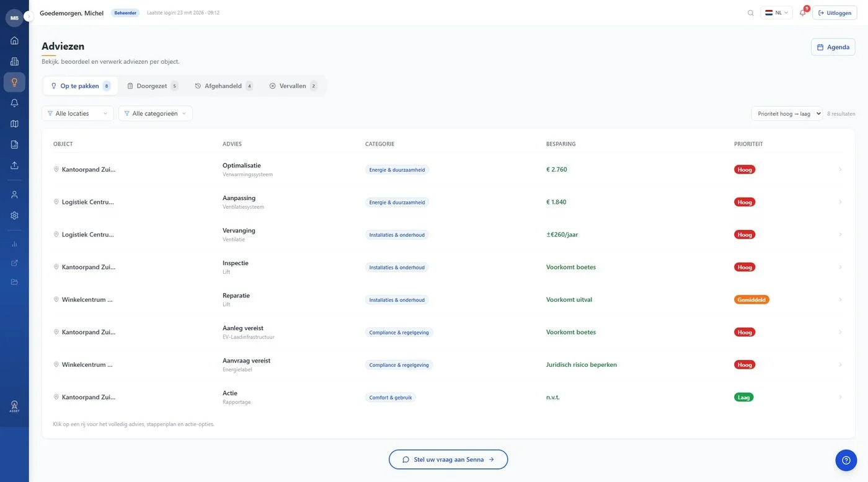868x482 pixels.
Task: Click the Agenda button
Action: coord(833,47)
